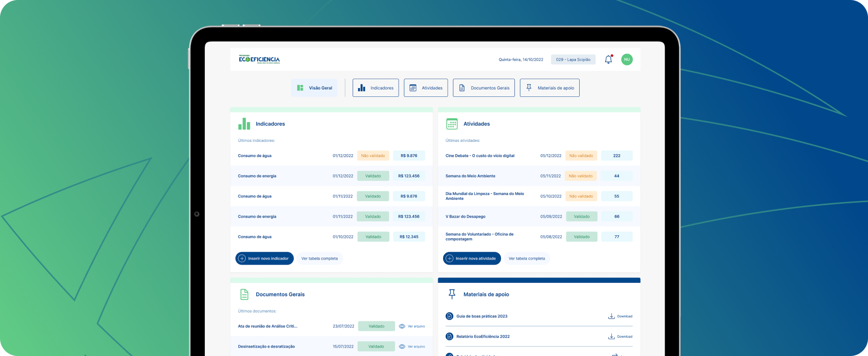
Task: Download Relatório EcoEficiência 2022
Action: (x=620, y=337)
